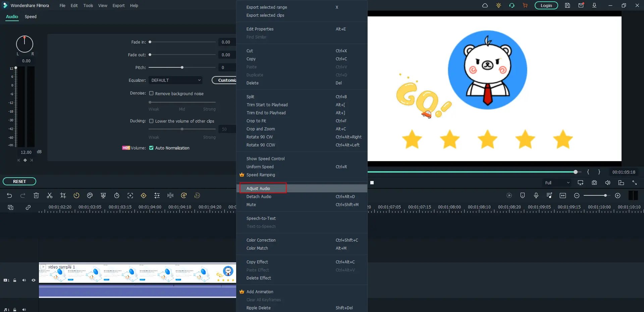This screenshot has height=312, width=644.
Task: Open the Crop tool in timeline toolbar
Action: 63,195
